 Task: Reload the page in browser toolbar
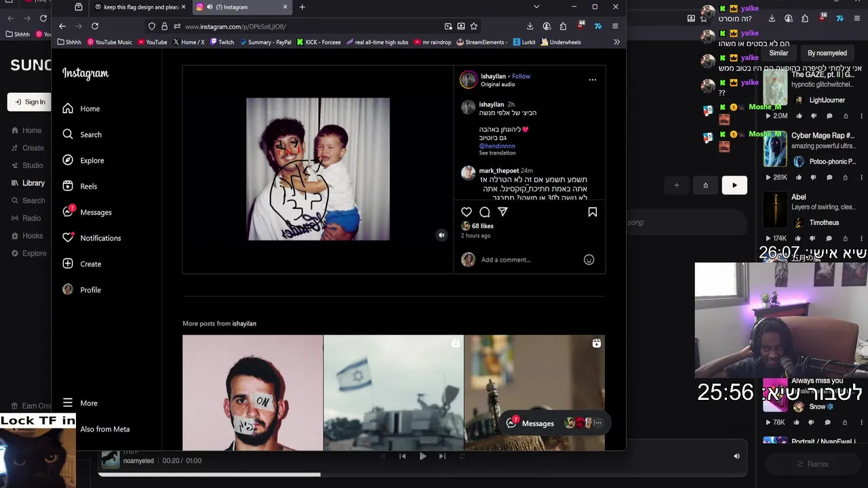click(x=95, y=26)
